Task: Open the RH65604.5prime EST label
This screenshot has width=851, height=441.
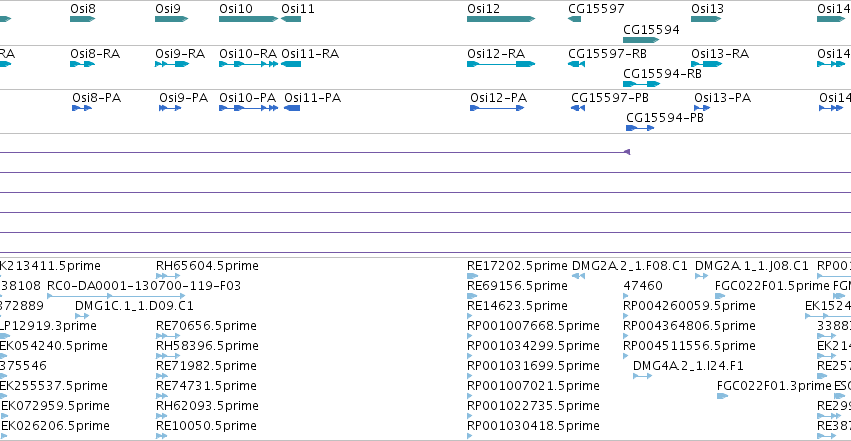Action: (207, 266)
